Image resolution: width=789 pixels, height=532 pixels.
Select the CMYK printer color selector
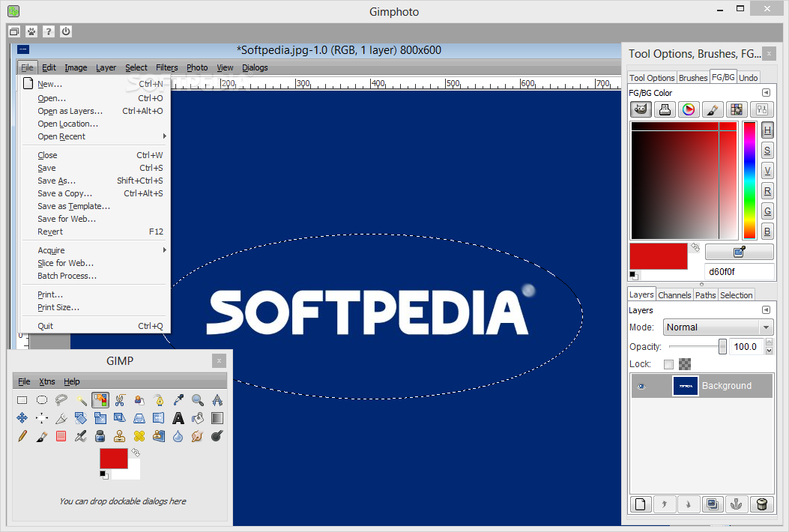coord(664,109)
